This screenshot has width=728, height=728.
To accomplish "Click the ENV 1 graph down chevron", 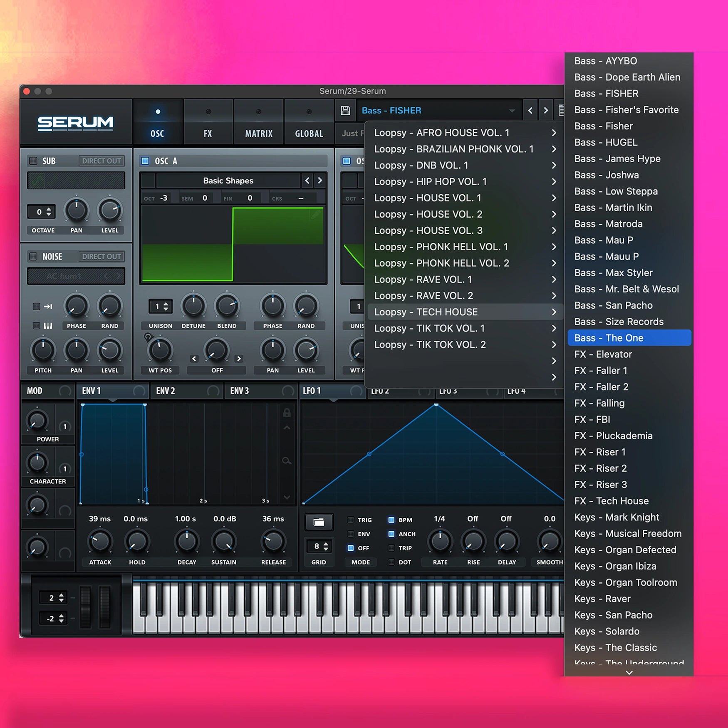I will 287,497.
